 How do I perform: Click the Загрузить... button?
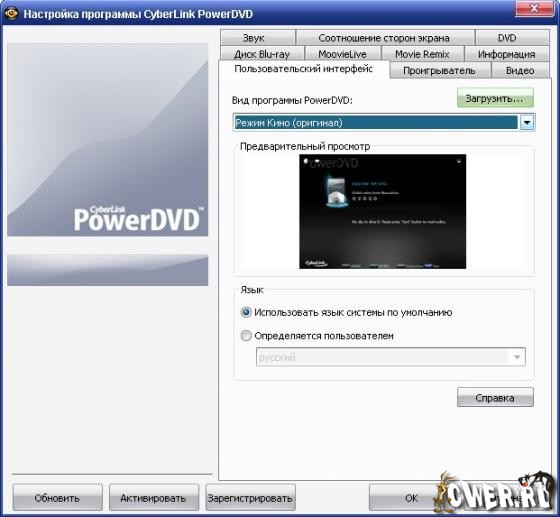click(495, 98)
